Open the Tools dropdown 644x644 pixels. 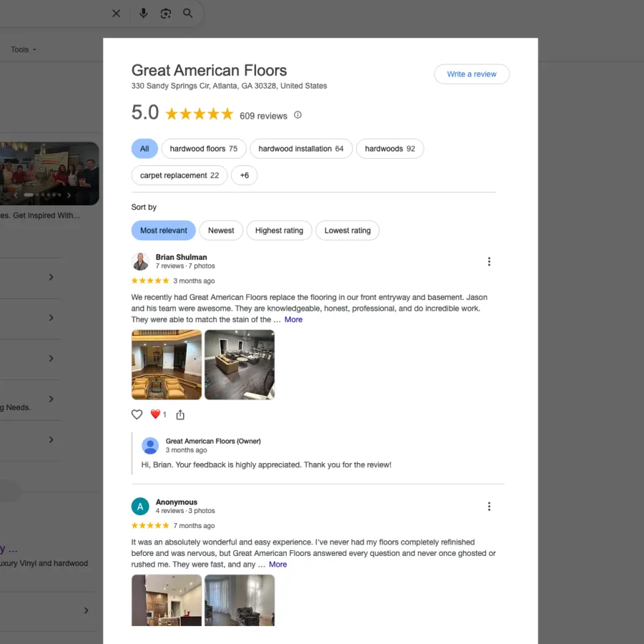[24, 49]
